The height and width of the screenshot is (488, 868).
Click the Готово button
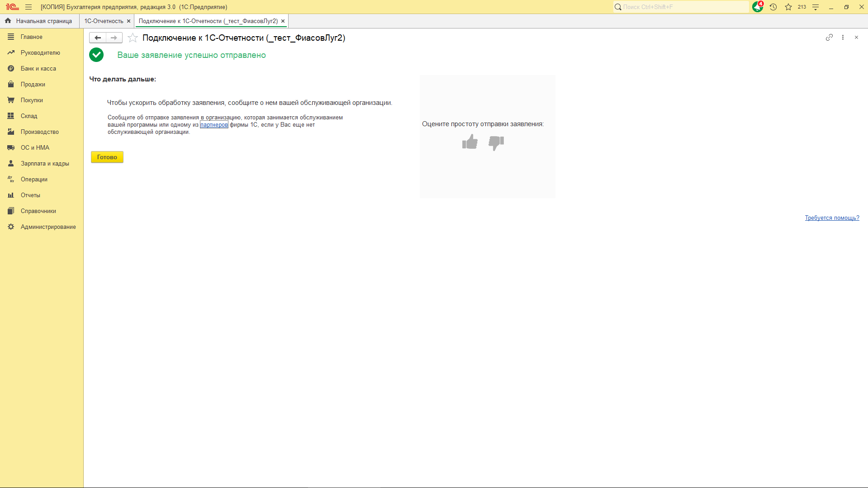107,157
